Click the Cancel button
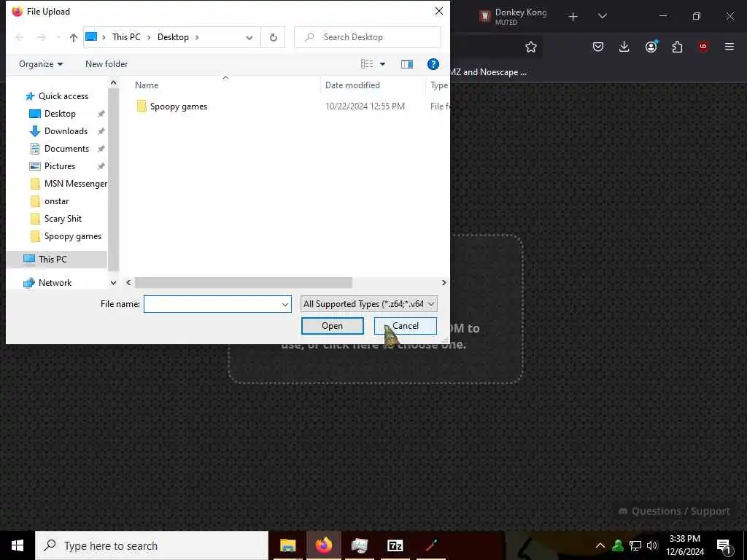747x560 pixels. coord(406,326)
